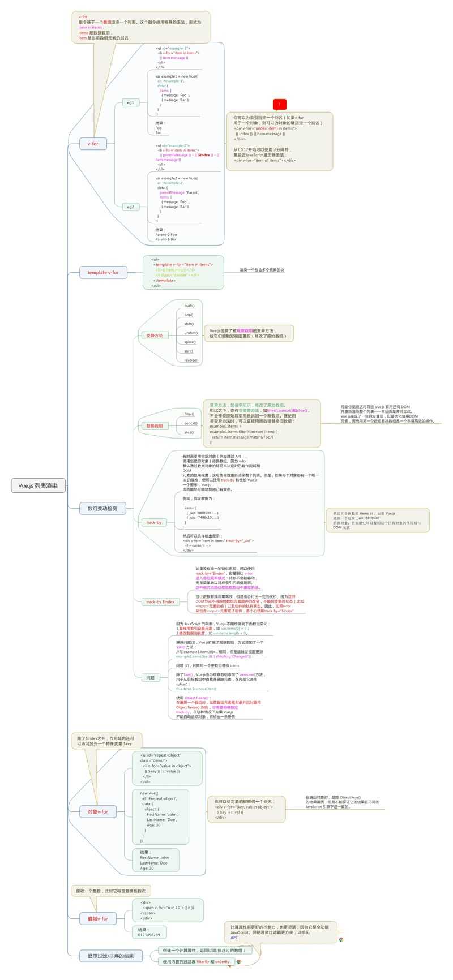453x980 pixels.
Task: Click the span v-for n in 10 code block
Action: 167,912
